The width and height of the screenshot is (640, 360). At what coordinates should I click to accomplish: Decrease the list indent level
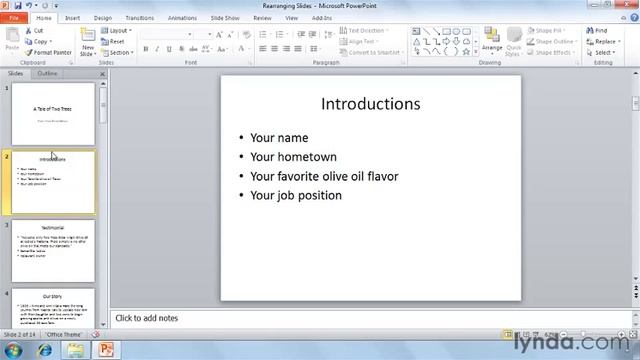pos(301,34)
